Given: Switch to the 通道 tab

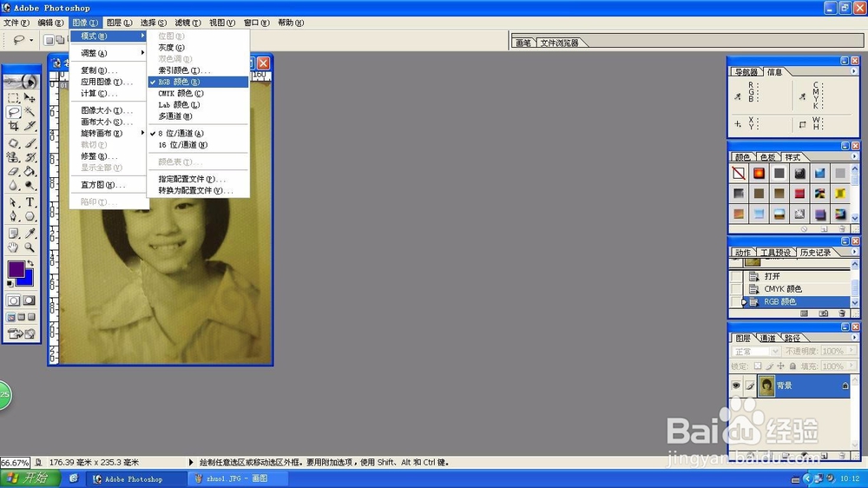Looking at the screenshot, I should 767,338.
